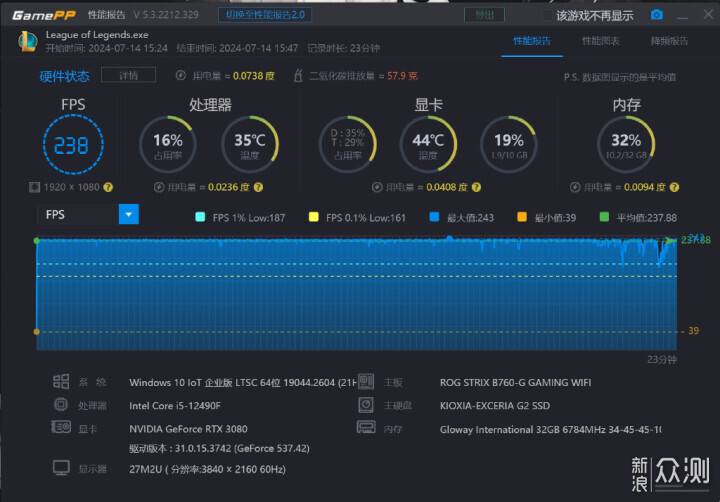Open hardware status 详情 button

129,75
